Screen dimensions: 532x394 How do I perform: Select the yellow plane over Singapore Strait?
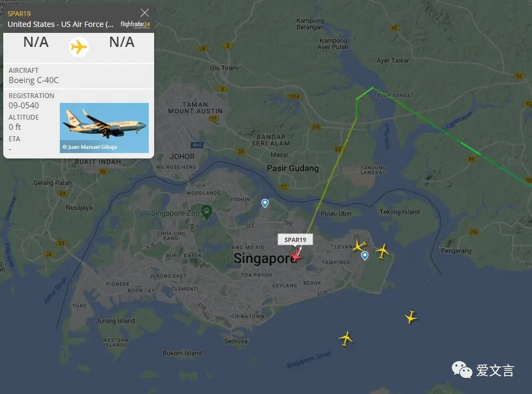tap(411, 317)
